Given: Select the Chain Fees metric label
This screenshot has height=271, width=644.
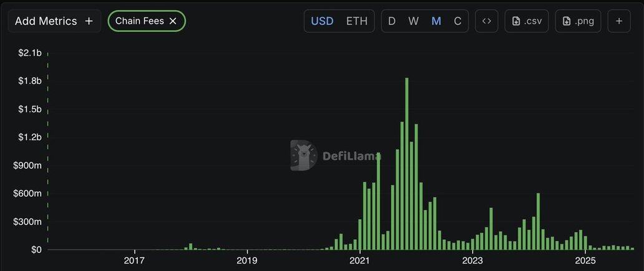Looking at the screenshot, I should 139,21.
